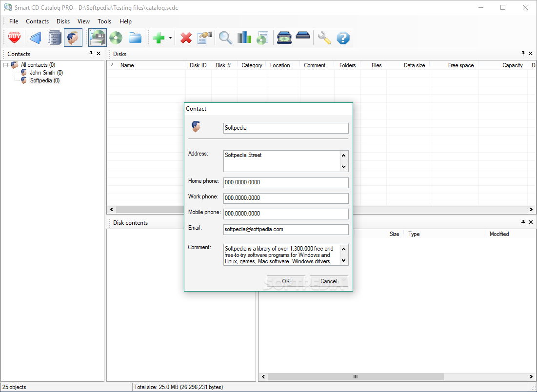Image resolution: width=537 pixels, height=392 pixels.
Task: Click Cancel in the Contact dialog
Action: tap(329, 281)
